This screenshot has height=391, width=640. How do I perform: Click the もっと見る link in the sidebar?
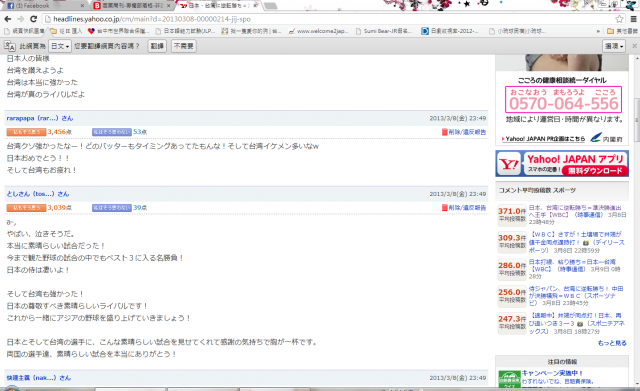612,343
